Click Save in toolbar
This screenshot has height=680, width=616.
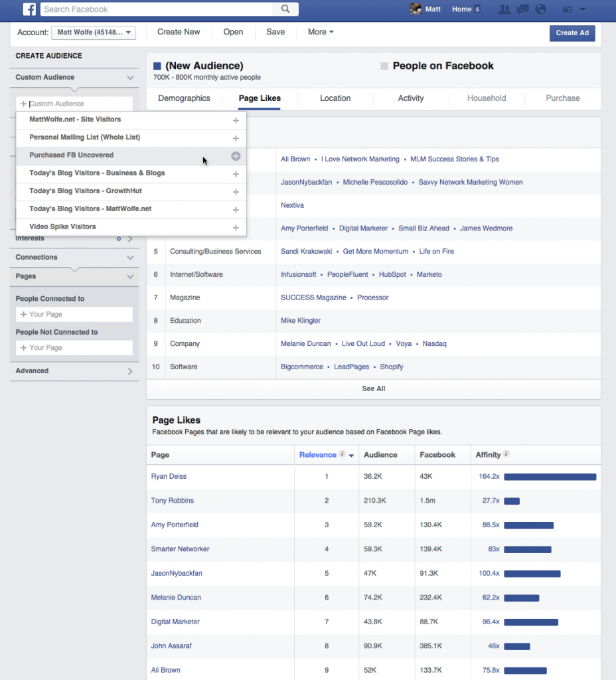275,32
